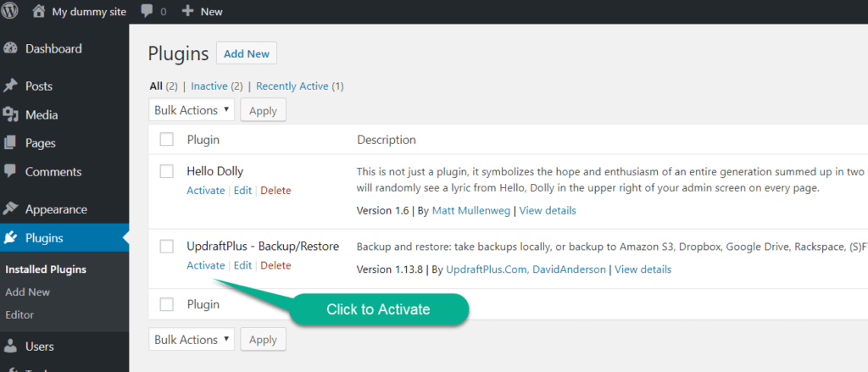Click the Appearance paintbrush icon
The height and width of the screenshot is (372, 868).
click(x=10, y=209)
